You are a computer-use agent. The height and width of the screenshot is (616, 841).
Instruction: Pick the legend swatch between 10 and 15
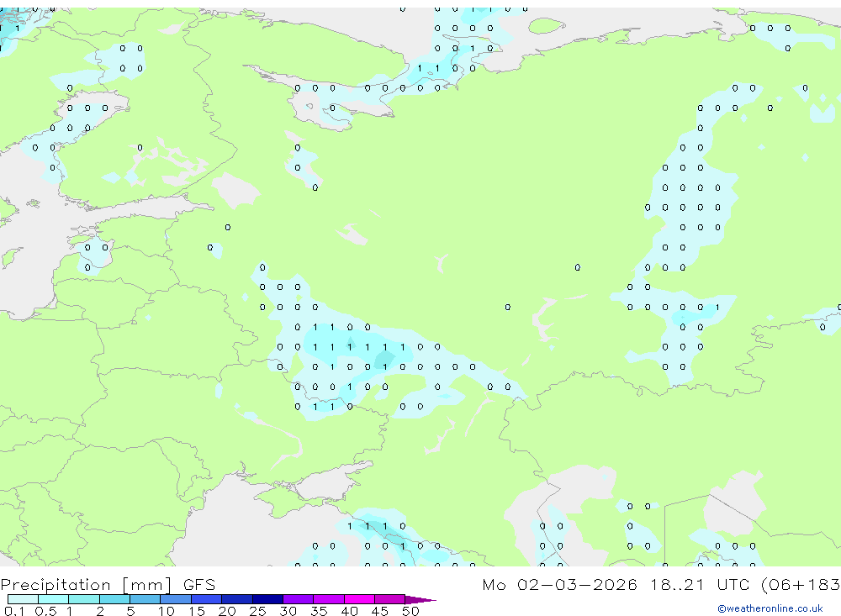[176, 599]
